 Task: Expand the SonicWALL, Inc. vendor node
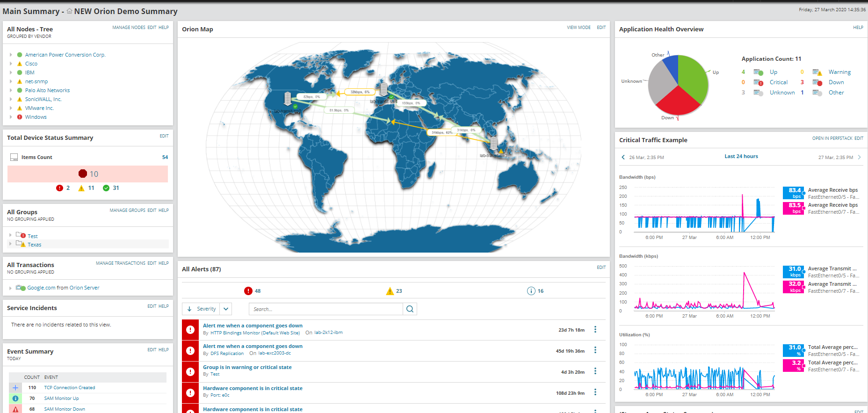click(x=11, y=99)
